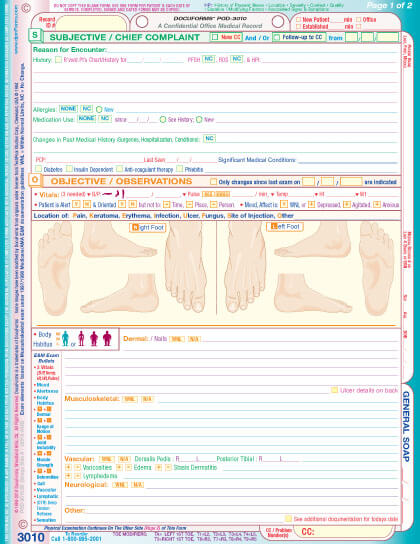Image resolution: width=420 pixels, height=544 pixels.
Task: Click the teal slim body habitus figure
Action: coord(65,338)
